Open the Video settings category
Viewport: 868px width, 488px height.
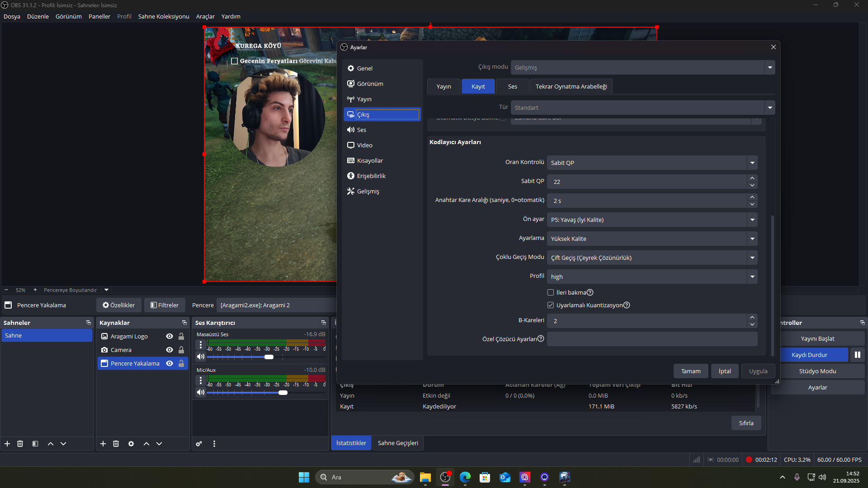382,145
